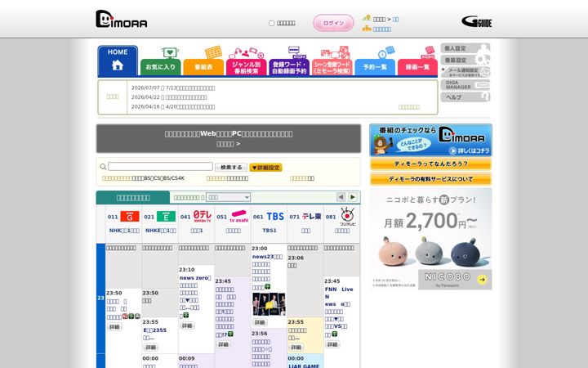Image resolution: width=588 pixels, height=368 pixels.
Task: Select the 081 Fuji TV channel logo
Action: pyautogui.click(x=348, y=216)
